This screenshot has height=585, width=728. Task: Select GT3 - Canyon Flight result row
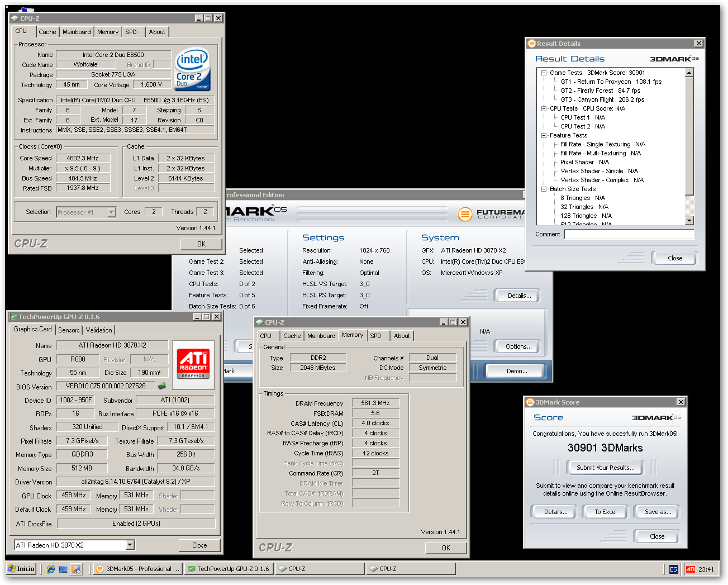[602, 99]
